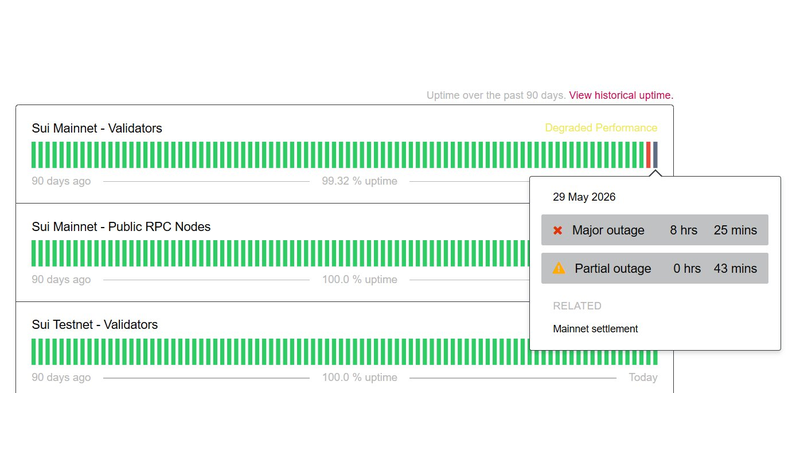Click the Sui Testnet - Validators title
This screenshot has height=450, width=800.
tap(94, 324)
